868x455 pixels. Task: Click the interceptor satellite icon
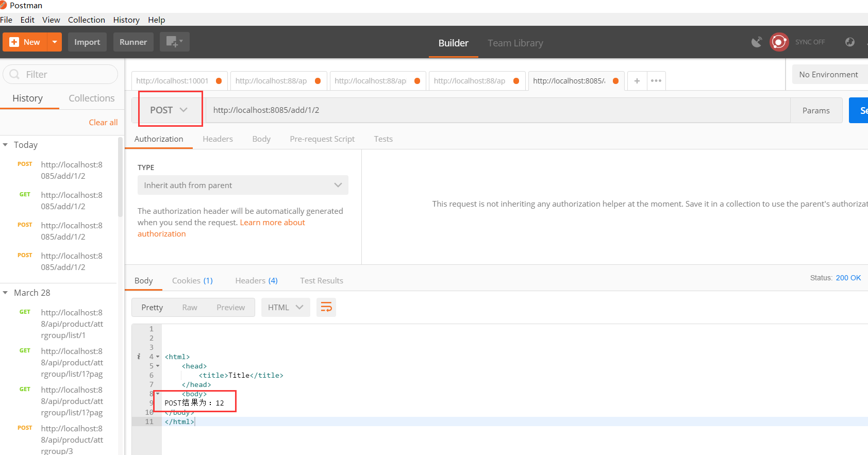pos(757,42)
